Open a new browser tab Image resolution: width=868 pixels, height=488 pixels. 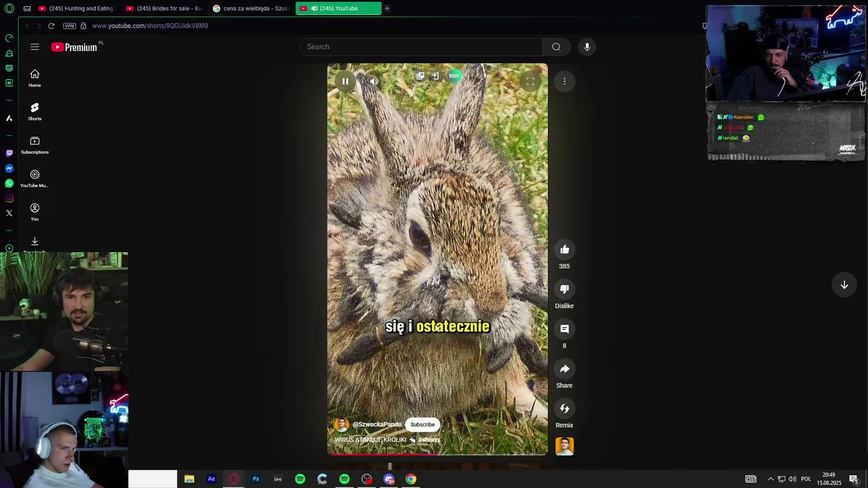387,8
